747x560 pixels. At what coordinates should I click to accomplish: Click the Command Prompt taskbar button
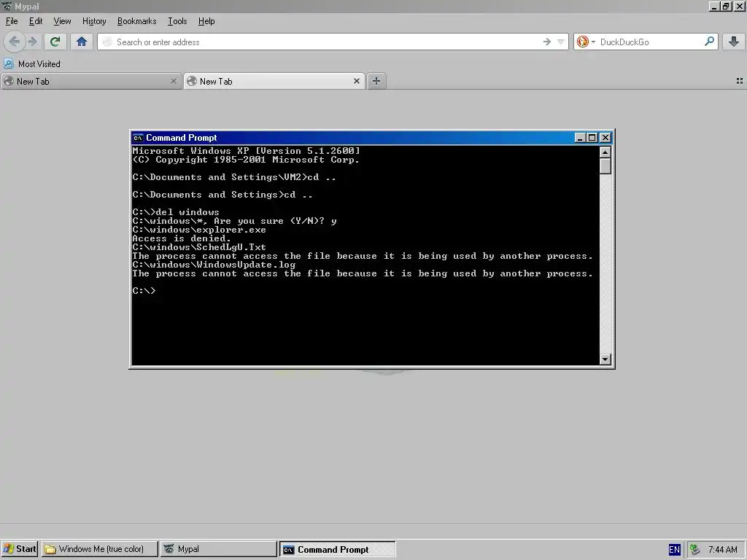point(337,550)
